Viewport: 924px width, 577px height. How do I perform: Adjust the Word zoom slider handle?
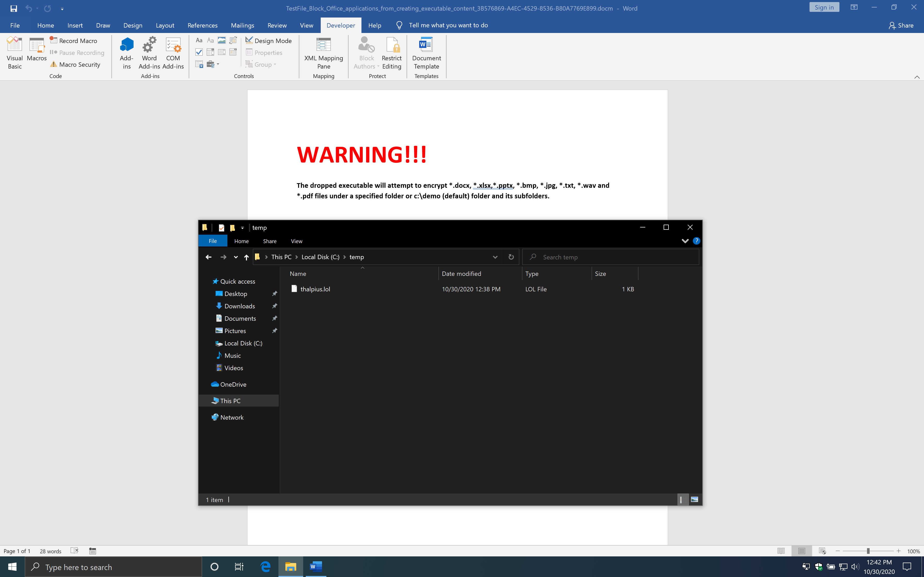point(868,551)
